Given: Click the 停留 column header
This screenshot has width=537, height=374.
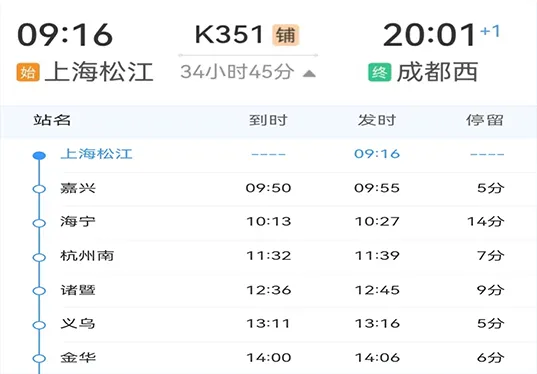Looking at the screenshot, I should pos(485,120).
